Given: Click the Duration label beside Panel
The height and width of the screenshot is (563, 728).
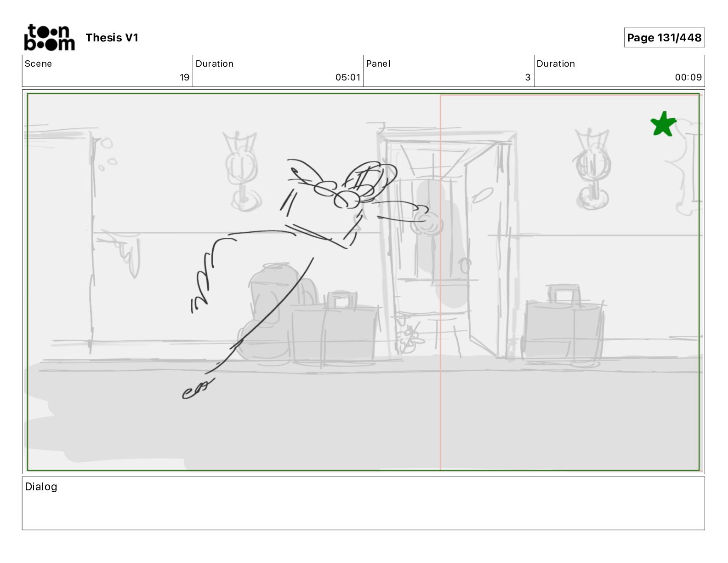Looking at the screenshot, I should pos(556,63).
